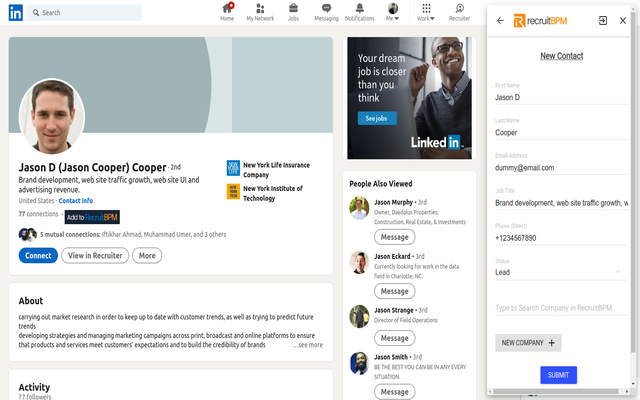Open Jason Eckard's avatar

(359, 262)
